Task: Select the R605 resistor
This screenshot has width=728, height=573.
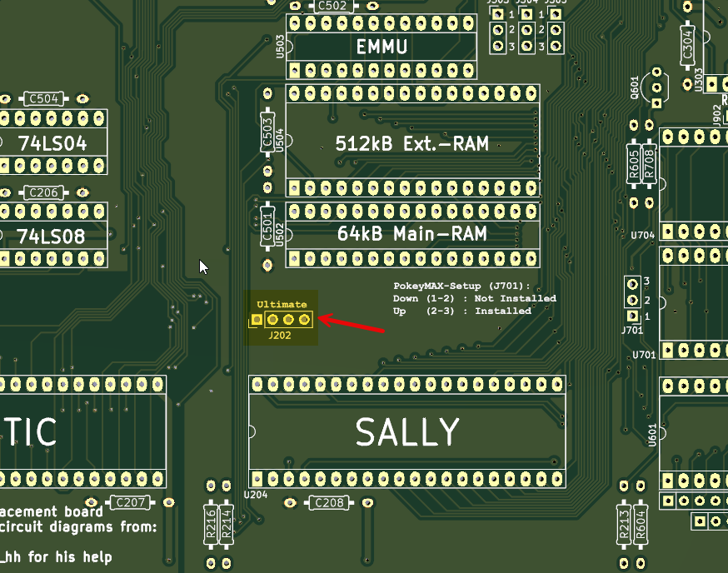Action: [634, 163]
